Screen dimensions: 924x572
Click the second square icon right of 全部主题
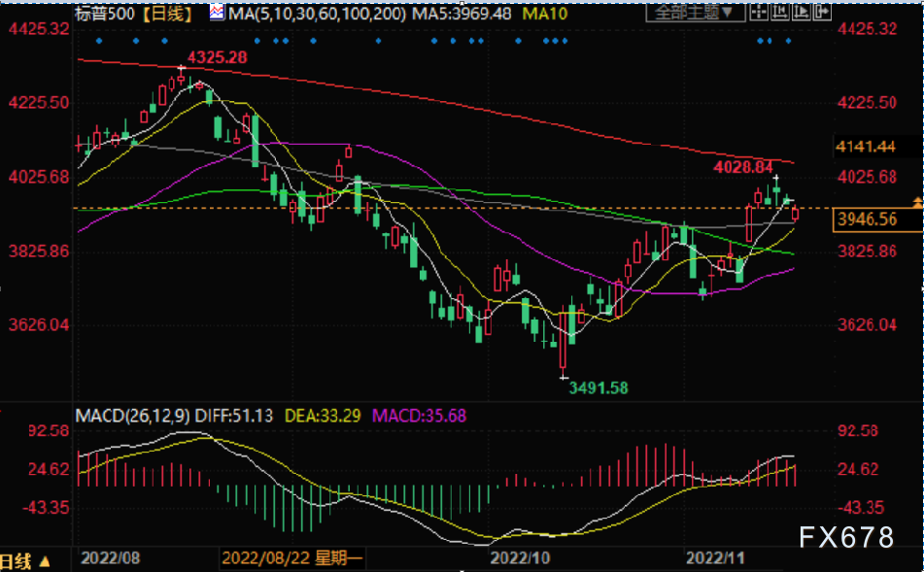tap(778, 13)
